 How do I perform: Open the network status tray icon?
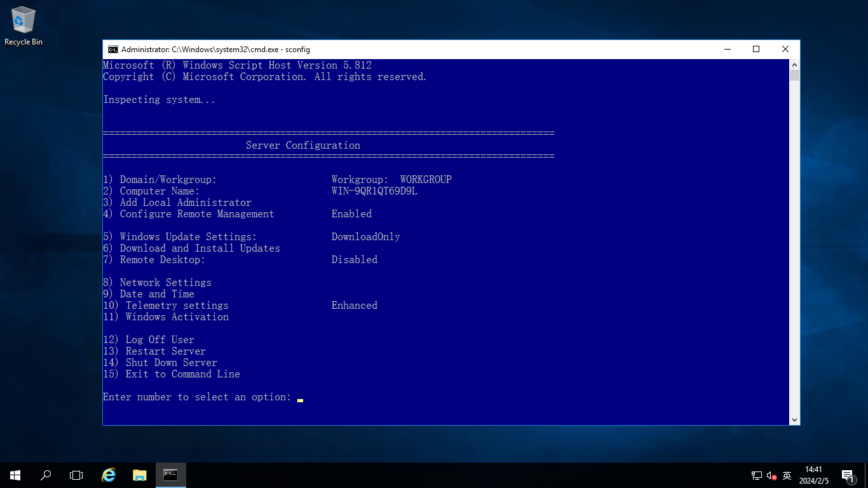pyautogui.click(x=757, y=475)
